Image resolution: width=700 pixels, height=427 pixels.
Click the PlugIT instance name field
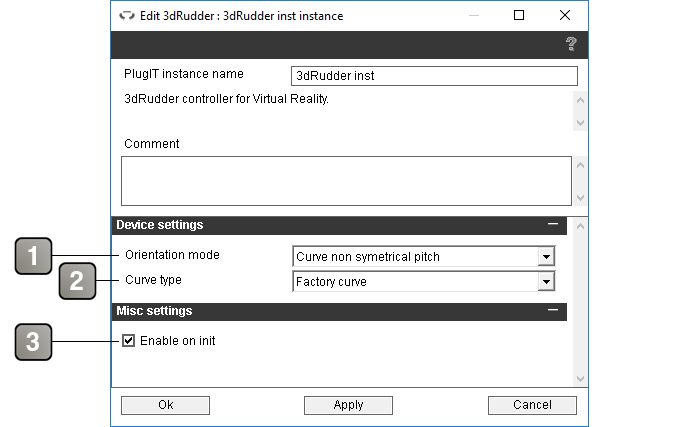click(x=434, y=76)
